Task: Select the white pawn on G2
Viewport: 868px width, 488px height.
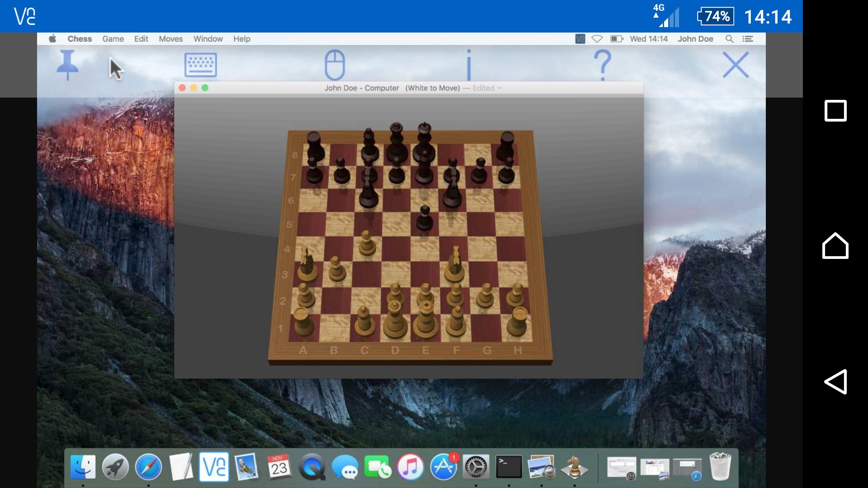Action: click(x=485, y=296)
